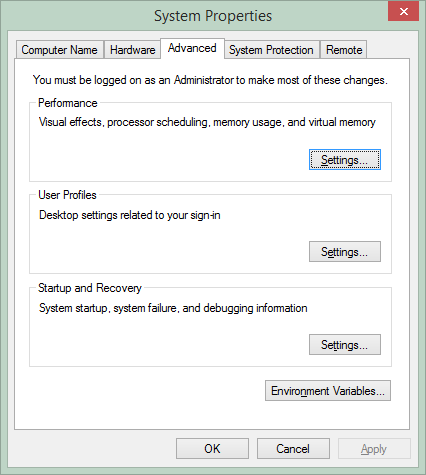Click the Performance group label
This screenshot has width=426, height=475.
pos(68,103)
